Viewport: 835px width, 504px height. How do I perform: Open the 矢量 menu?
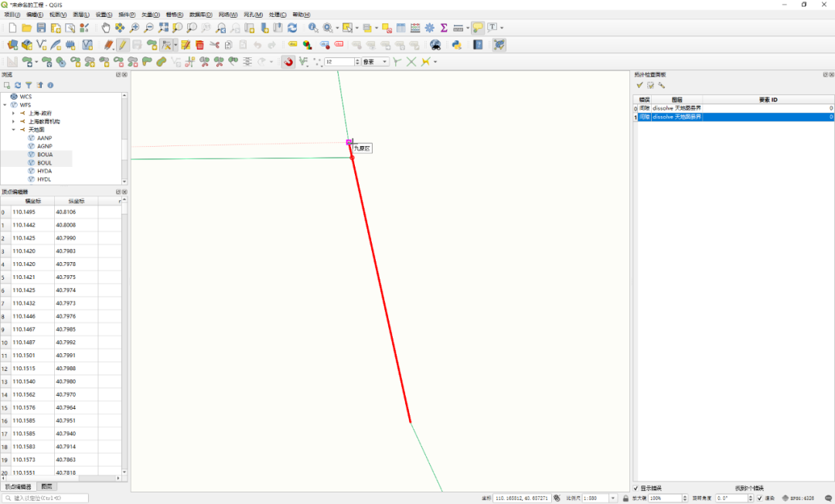click(150, 15)
